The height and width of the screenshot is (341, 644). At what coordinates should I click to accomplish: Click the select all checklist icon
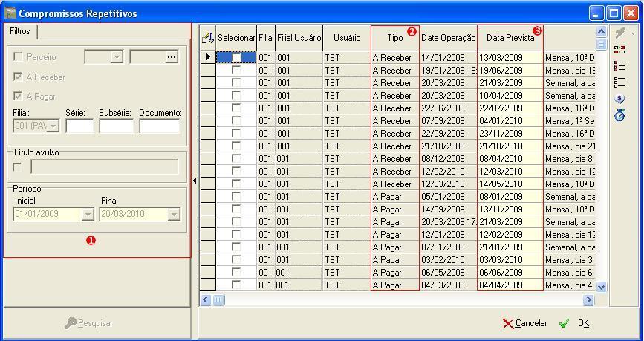click(x=619, y=66)
